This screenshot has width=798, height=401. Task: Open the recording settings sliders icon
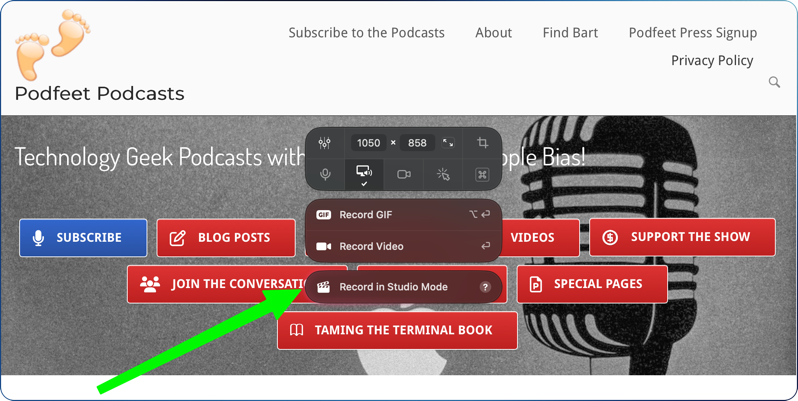(325, 143)
